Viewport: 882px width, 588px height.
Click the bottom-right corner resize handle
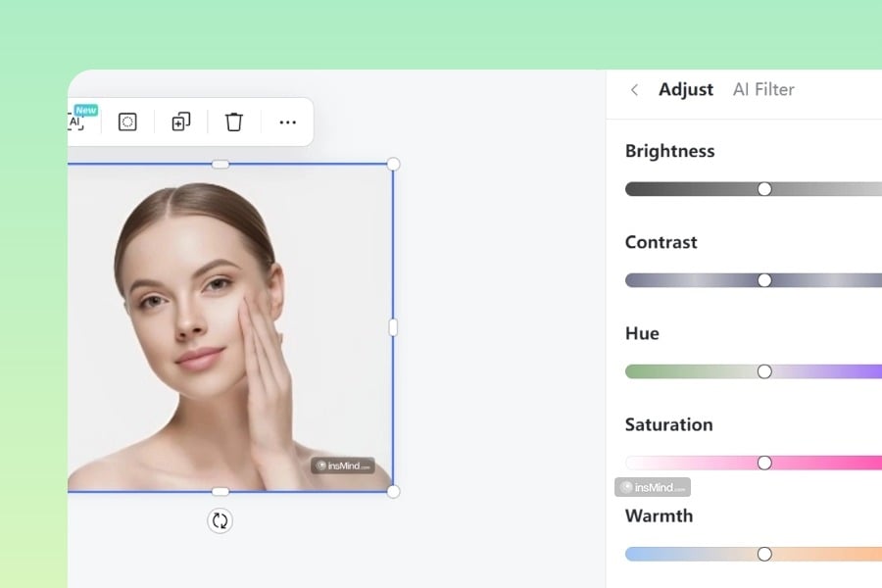point(393,491)
